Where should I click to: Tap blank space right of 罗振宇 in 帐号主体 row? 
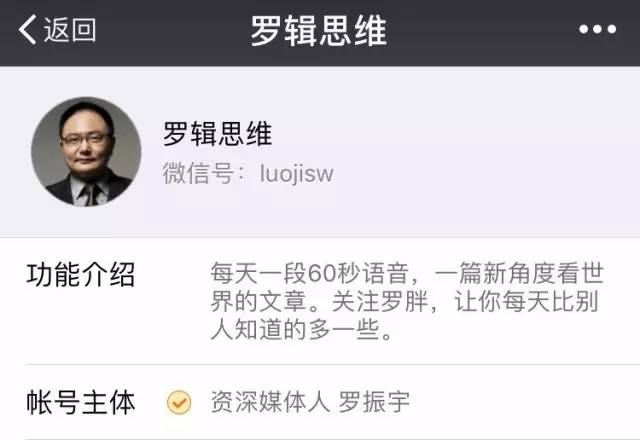522,402
